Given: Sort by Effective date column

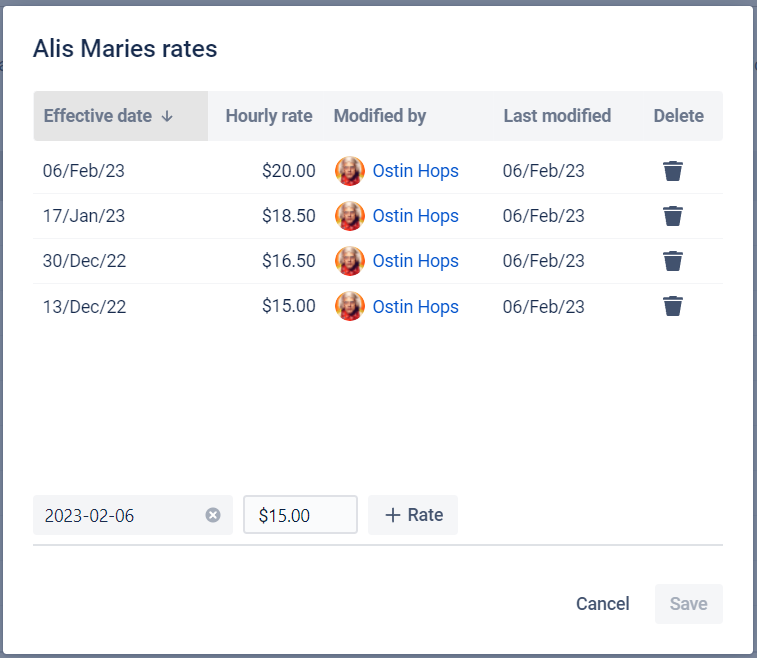Looking at the screenshot, I should click(121, 116).
